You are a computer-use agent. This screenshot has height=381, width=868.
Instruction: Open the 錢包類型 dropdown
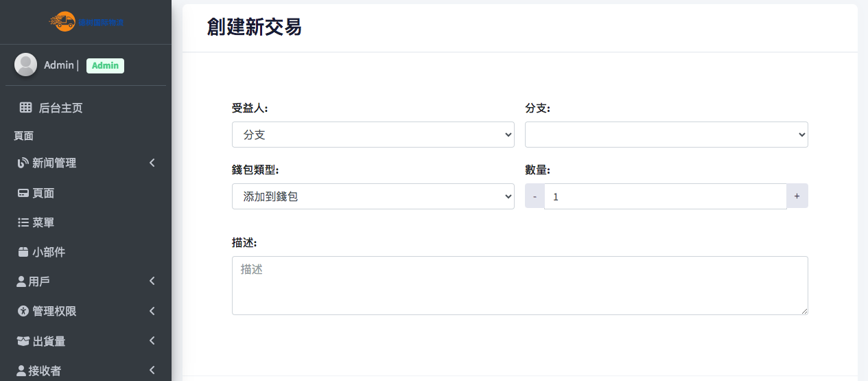[373, 196]
